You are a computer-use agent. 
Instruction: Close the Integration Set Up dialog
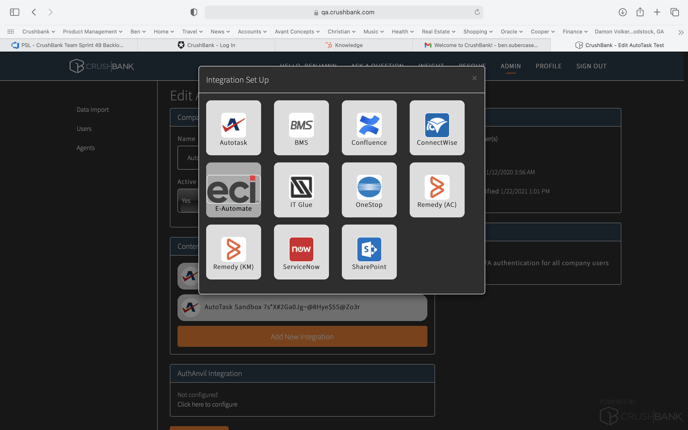(474, 78)
